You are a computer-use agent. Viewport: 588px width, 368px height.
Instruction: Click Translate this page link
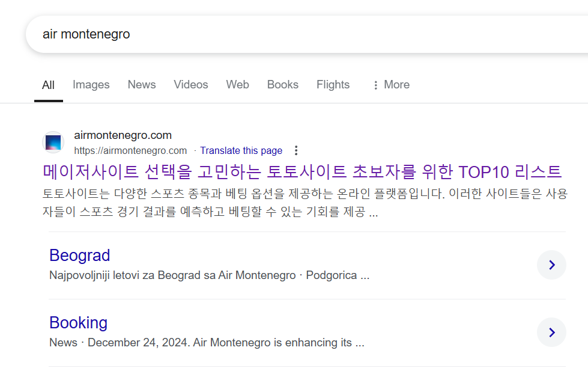pyautogui.click(x=241, y=150)
